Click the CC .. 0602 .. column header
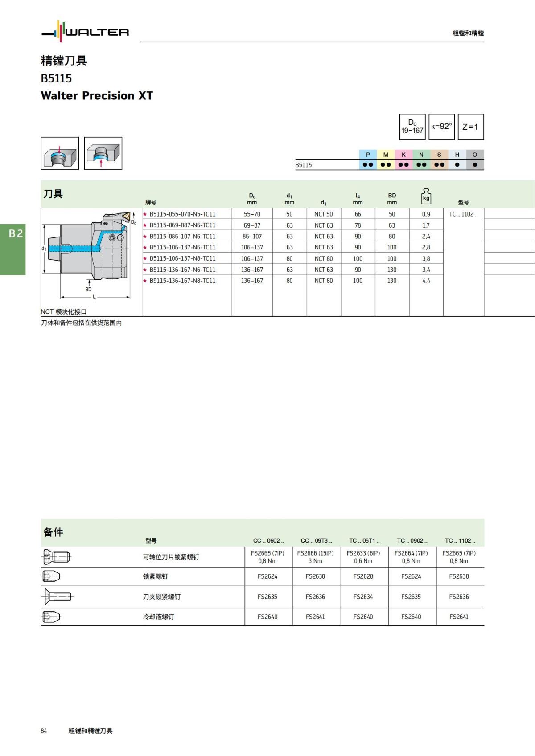The height and width of the screenshot is (756, 535). pos(268,540)
